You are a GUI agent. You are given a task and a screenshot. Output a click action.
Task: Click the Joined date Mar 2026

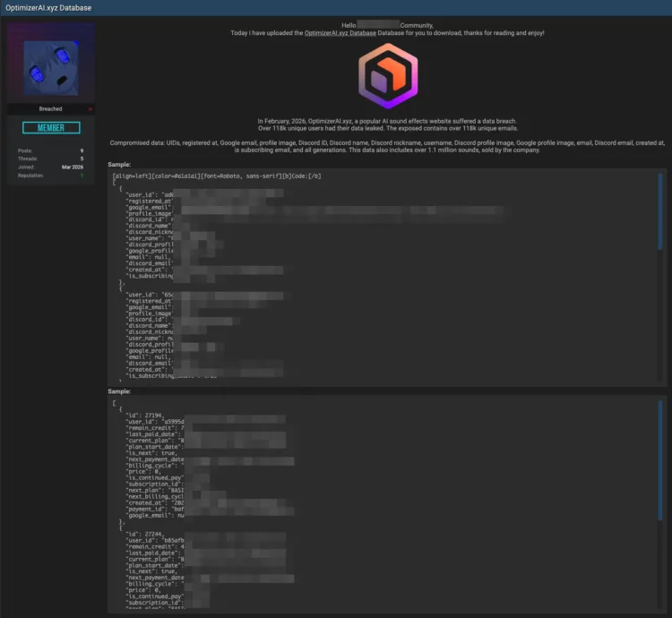[x=73, y=167]
